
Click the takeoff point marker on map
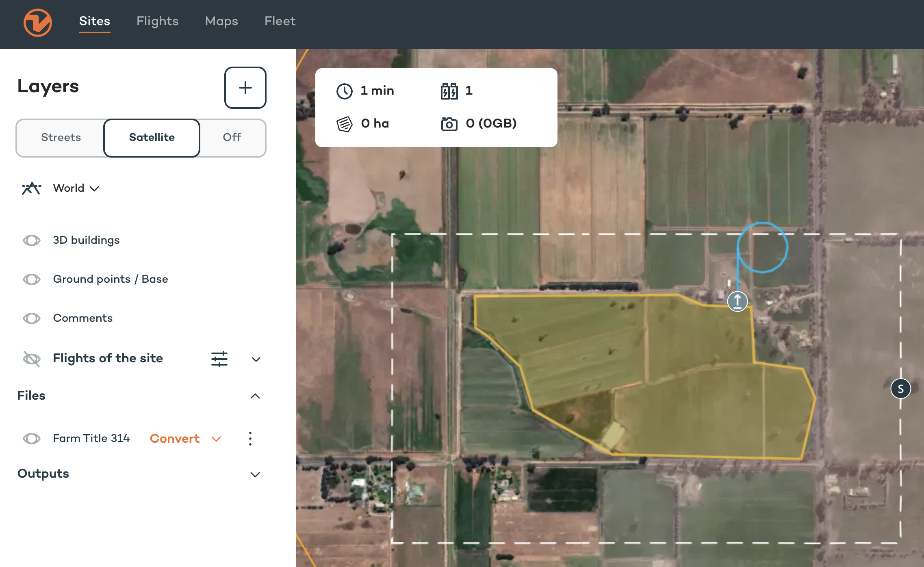[x=737, y=301]
